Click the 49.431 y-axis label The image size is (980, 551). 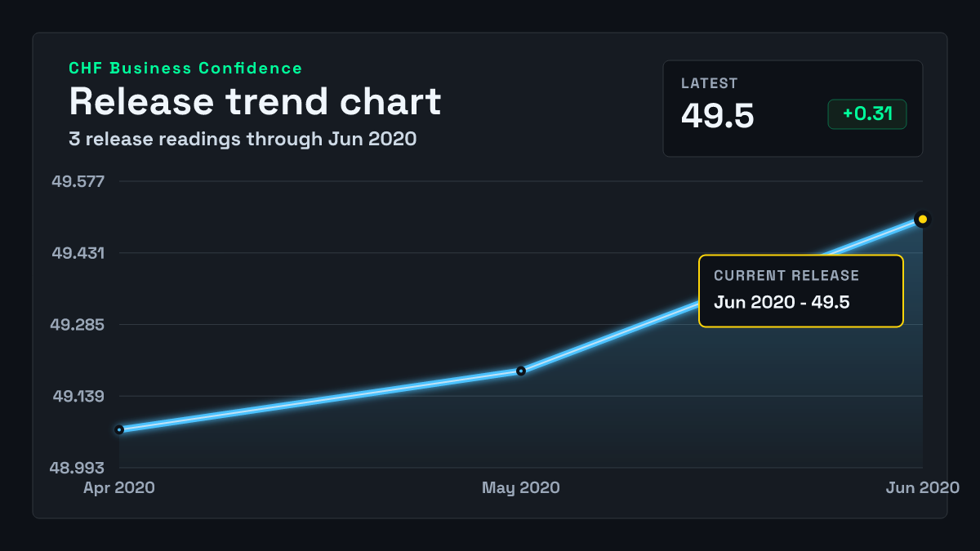coord(78,253)
